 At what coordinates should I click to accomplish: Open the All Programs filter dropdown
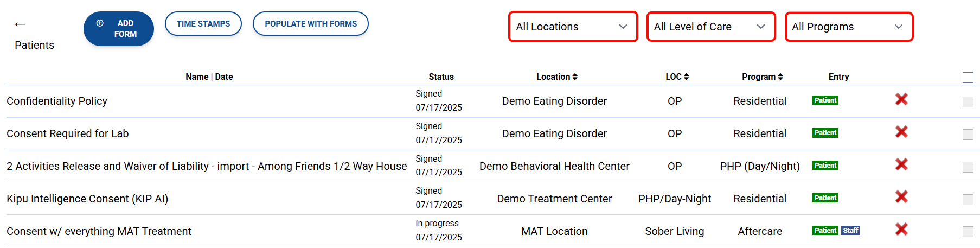tap(849, 27)
